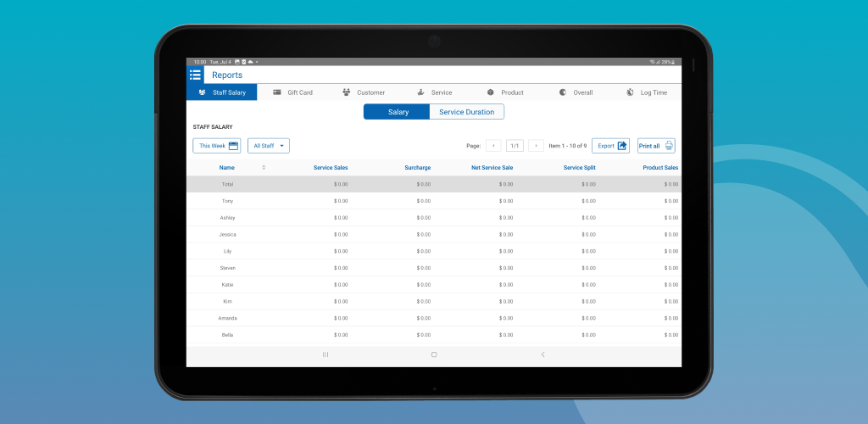Click the Name column header

click(x=227, y=167)
